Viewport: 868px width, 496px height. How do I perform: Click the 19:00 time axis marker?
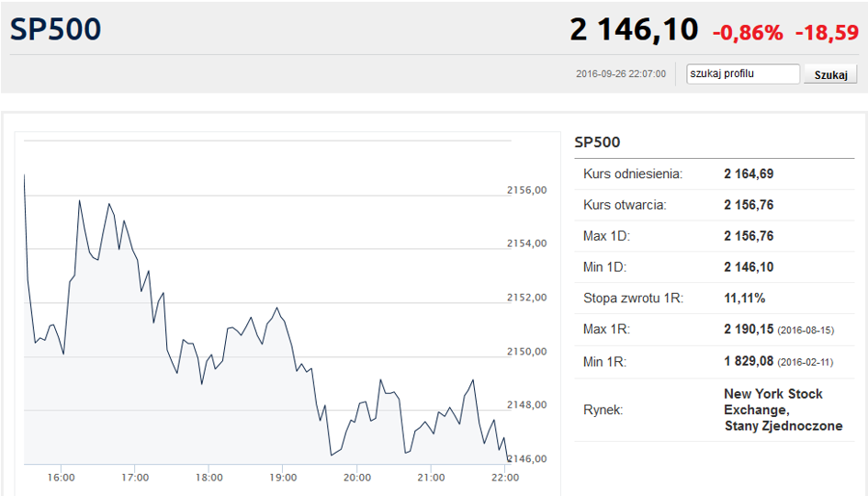pos(283,478)
